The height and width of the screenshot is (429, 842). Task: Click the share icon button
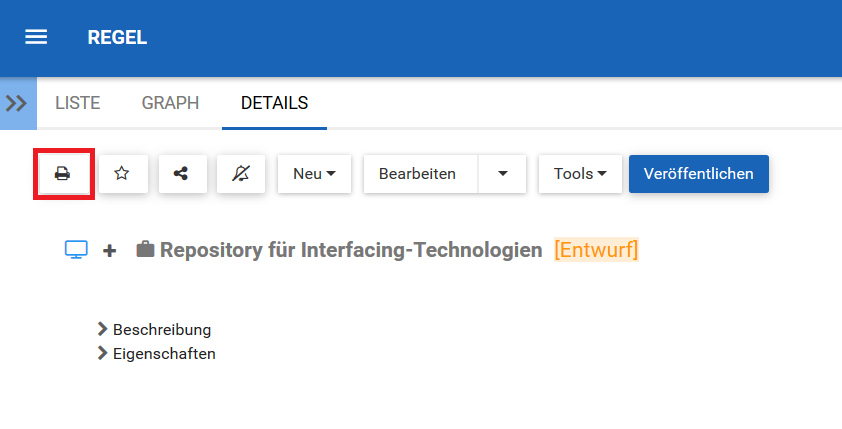(x=181, y=174)
